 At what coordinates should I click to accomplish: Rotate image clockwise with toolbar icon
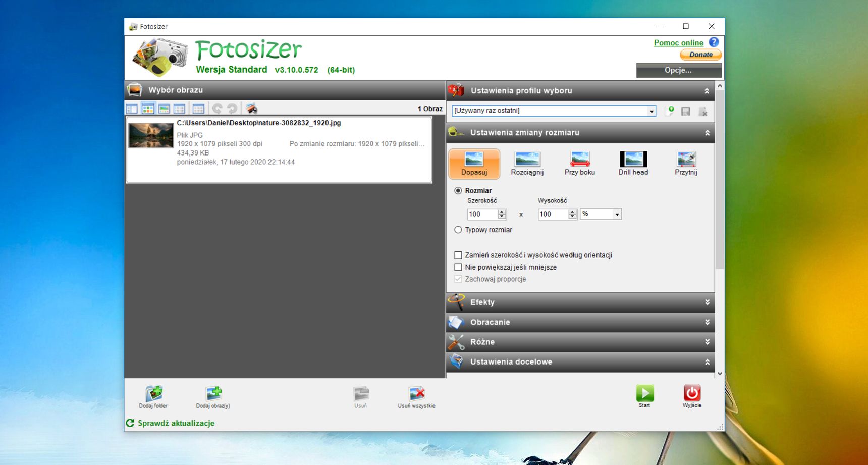(232, 109)
